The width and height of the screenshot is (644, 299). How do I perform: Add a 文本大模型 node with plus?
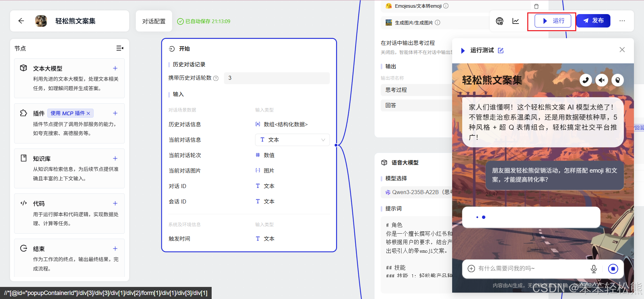115,68
